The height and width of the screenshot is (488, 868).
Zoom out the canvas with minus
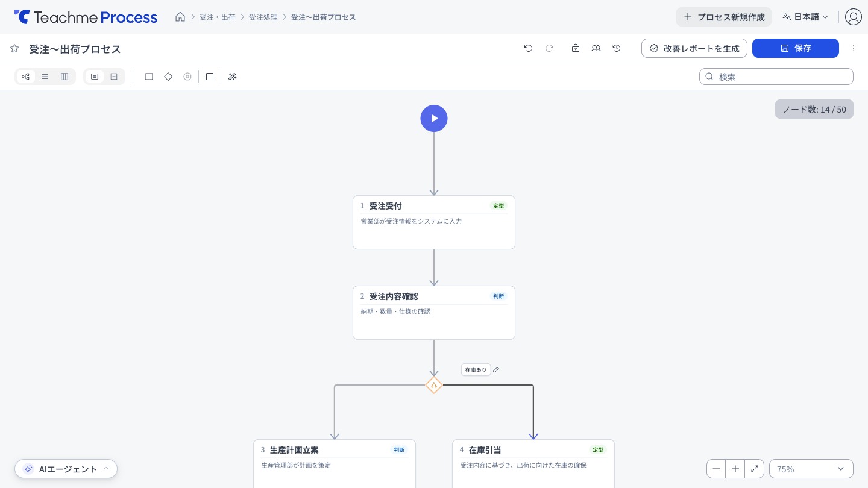tap(716, 469)
